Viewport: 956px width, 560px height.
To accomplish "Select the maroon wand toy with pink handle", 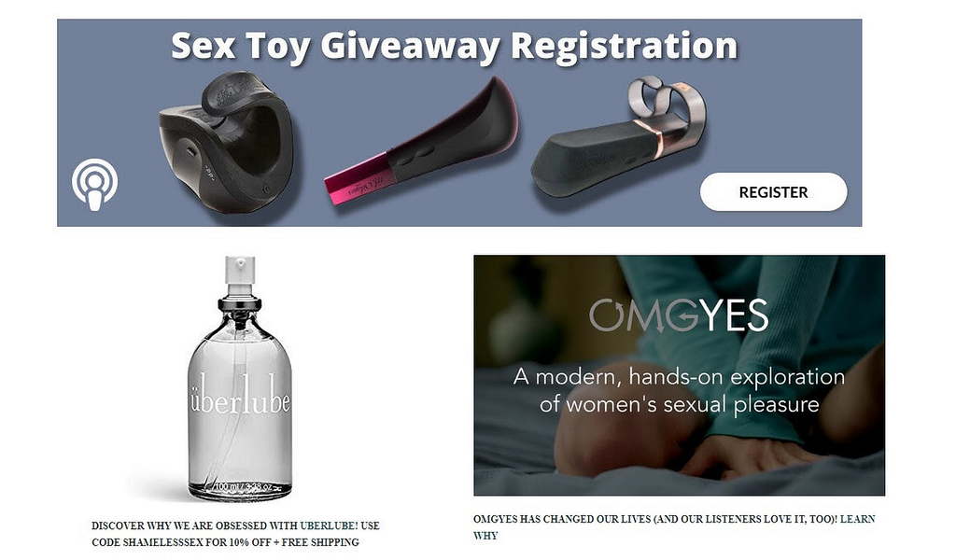I will pyautogui.click(x=421, y=140).
